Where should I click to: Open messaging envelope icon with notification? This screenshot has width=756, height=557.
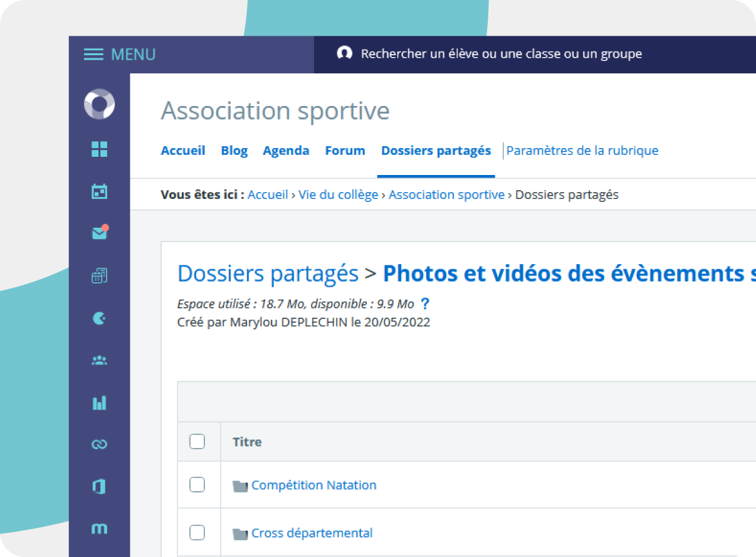99,233
